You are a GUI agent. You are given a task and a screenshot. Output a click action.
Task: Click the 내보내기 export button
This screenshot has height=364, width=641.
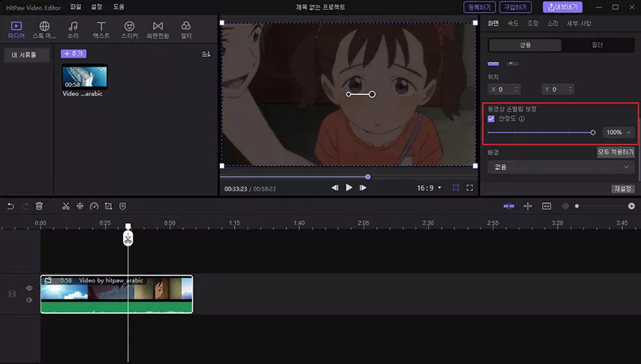pos(562,7)
